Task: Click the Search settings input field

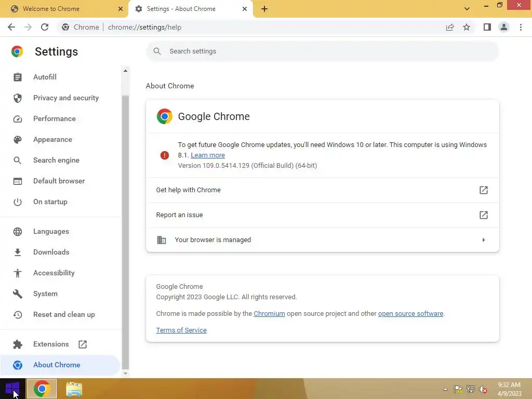Action: point(322,51)
